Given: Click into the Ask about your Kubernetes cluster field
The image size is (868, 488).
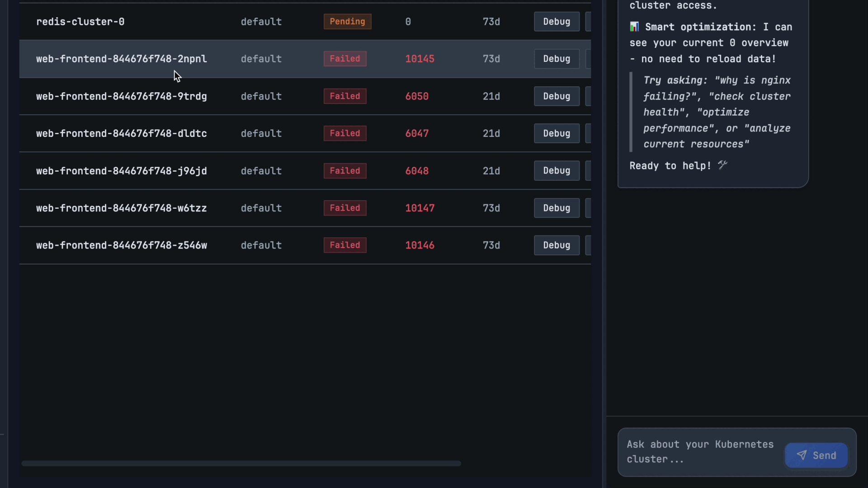Looking at the screenshot, I should pos(699,452).
